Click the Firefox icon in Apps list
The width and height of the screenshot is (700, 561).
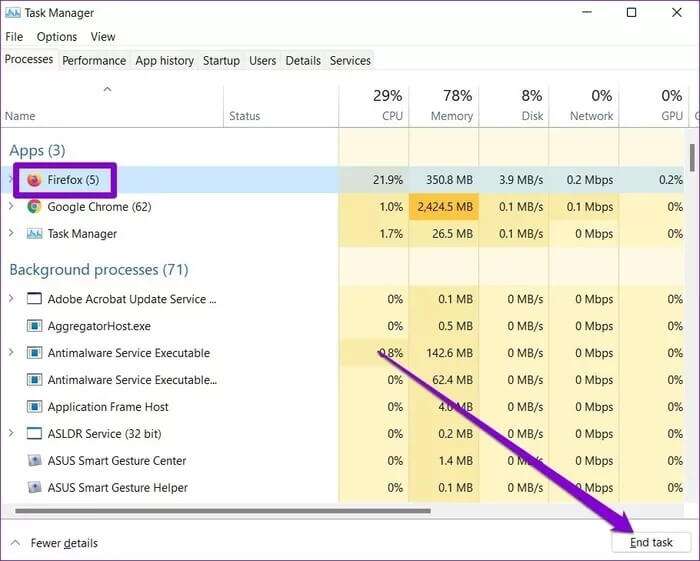point(34,180)
